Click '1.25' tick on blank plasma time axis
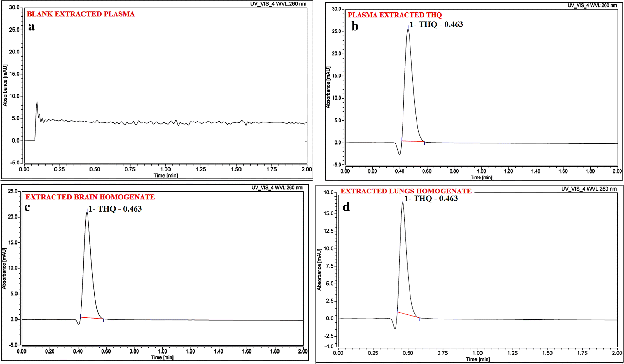The height and width of the screenshot is (364, 624). coord(201,170)
